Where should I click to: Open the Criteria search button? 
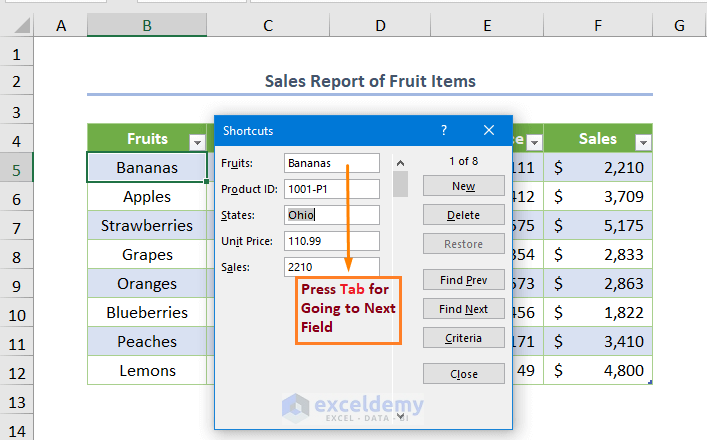coord(463,338)
